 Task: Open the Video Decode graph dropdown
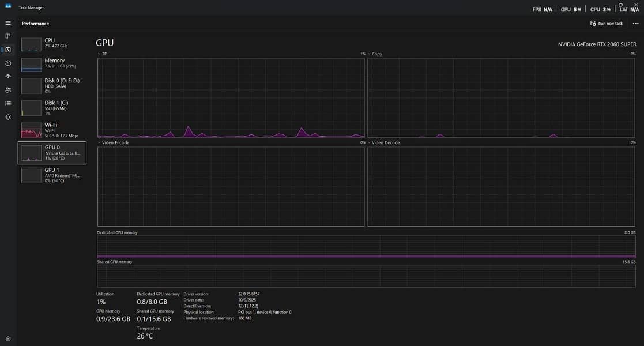(383, 142)
